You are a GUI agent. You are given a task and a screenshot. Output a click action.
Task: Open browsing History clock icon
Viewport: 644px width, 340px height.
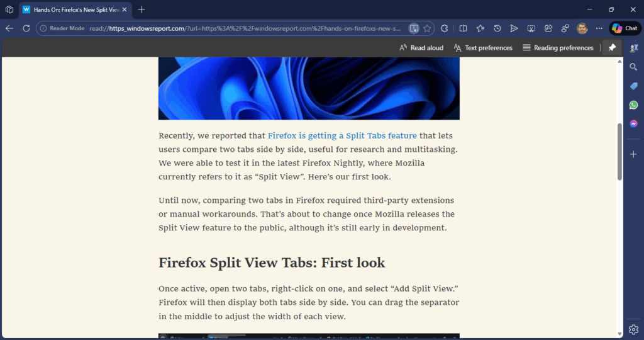tap(497, 28)
